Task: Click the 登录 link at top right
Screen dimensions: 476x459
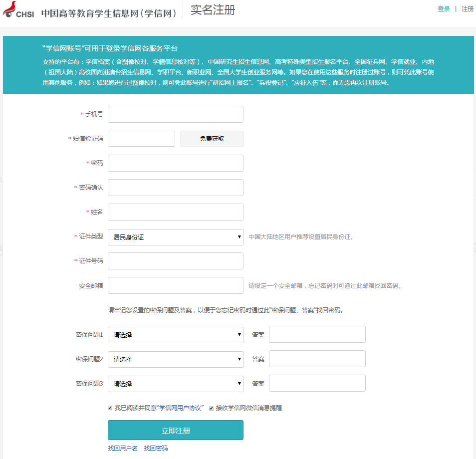Action: click(x=444, y=8)
